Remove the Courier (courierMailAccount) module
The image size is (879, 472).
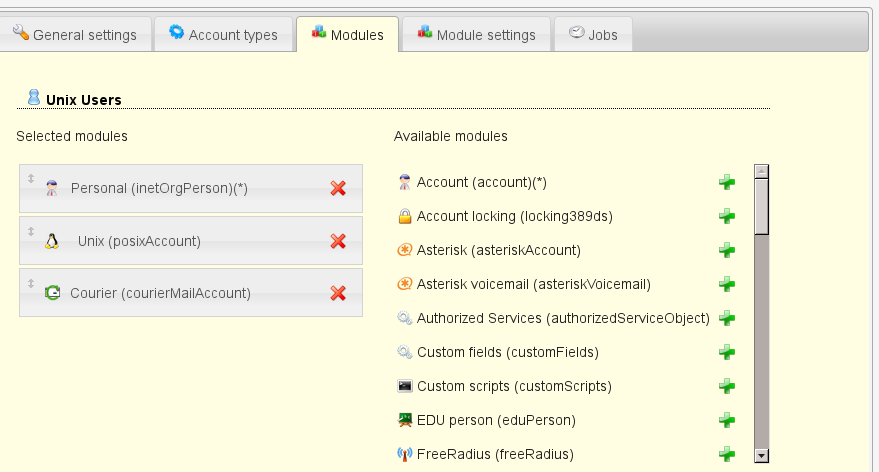pyautogui.click(x=338, y=293)
